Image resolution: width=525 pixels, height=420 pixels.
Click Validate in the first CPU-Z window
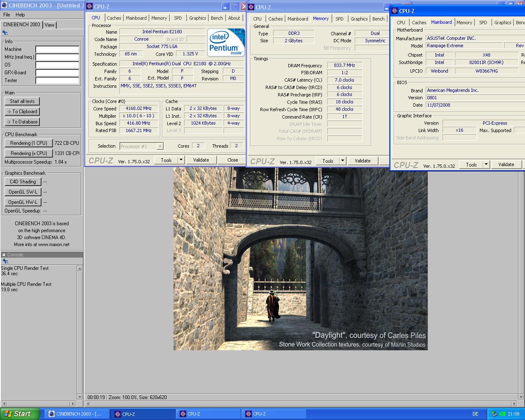(201, 160)
